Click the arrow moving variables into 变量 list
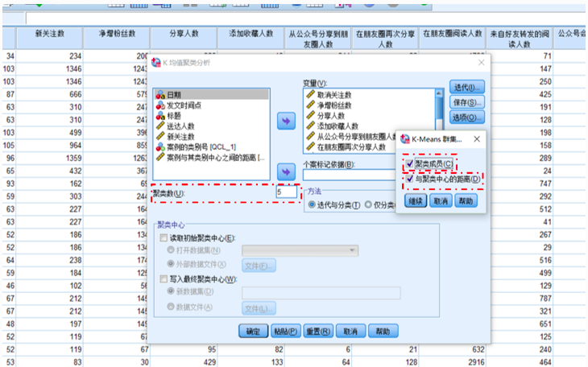Image resolution: width=588 pixels, height=367 pixels. 286,121
